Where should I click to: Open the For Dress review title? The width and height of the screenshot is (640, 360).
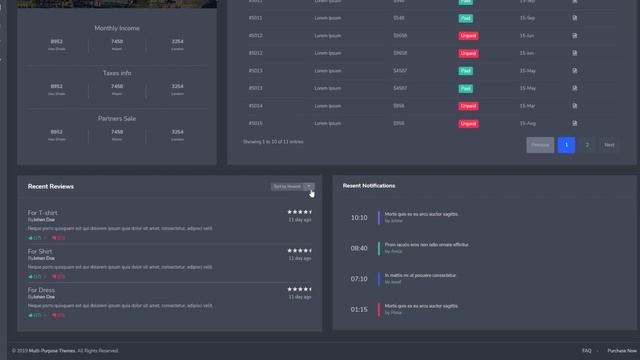point(41,290)
